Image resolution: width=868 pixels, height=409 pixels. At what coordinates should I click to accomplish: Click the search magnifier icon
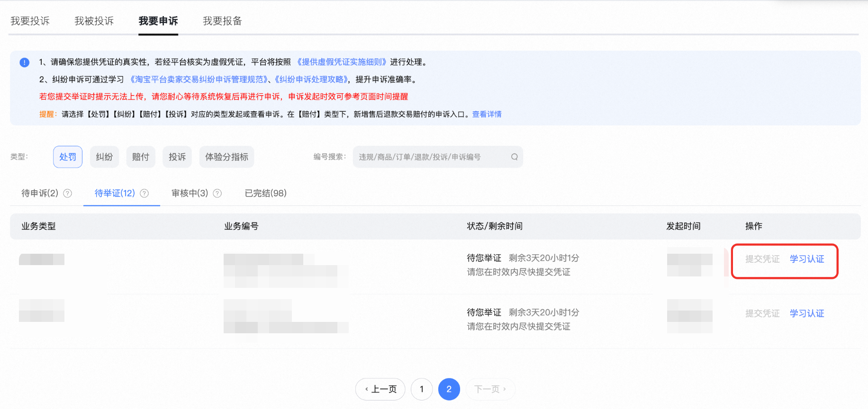[514, 157]
